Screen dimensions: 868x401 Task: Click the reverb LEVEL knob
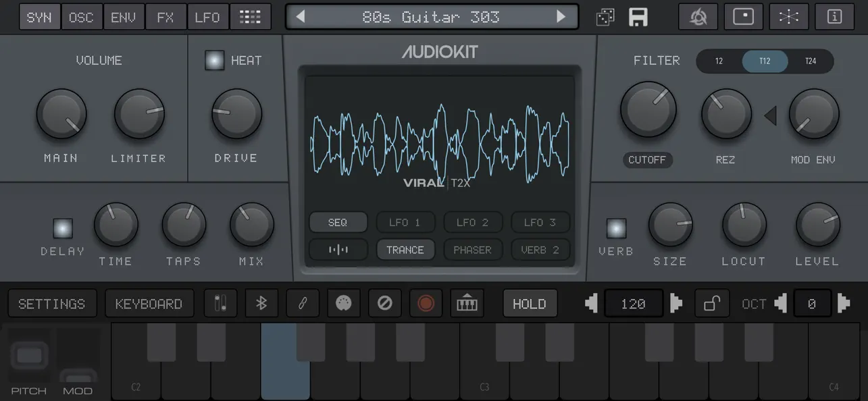[818, 225]
